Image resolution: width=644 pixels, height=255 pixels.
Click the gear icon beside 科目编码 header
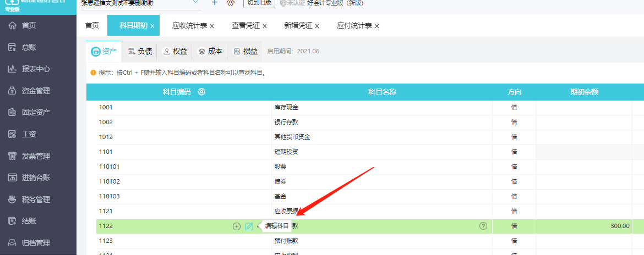tap(201, 92)
